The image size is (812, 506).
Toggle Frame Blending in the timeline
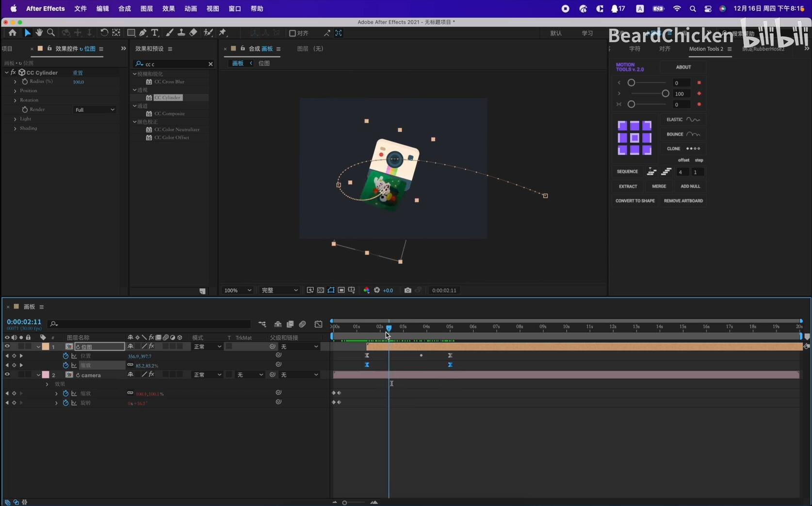(x=290, y=324)
